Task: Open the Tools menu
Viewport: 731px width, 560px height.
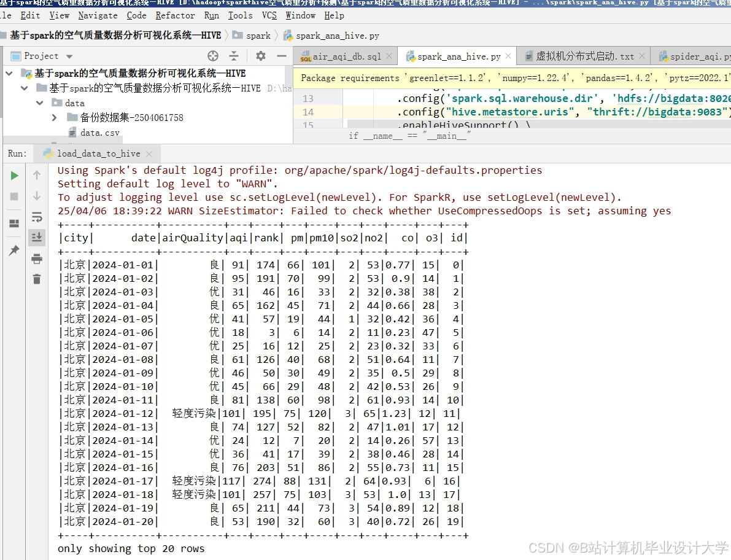Action: [240, 15]
